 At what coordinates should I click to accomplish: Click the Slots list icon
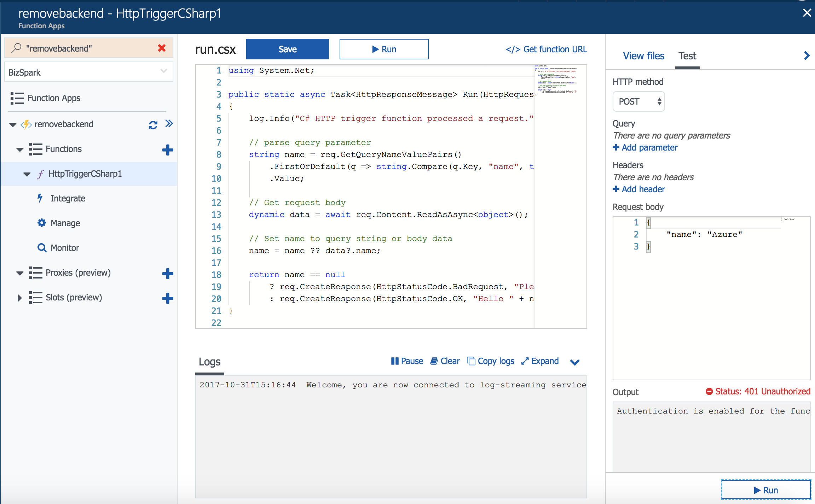click(35, 298)
